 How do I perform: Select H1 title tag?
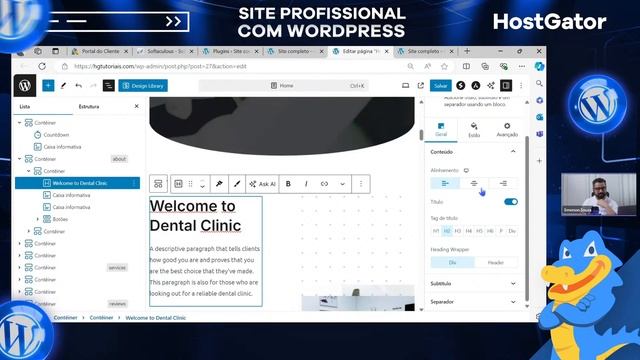436,231
